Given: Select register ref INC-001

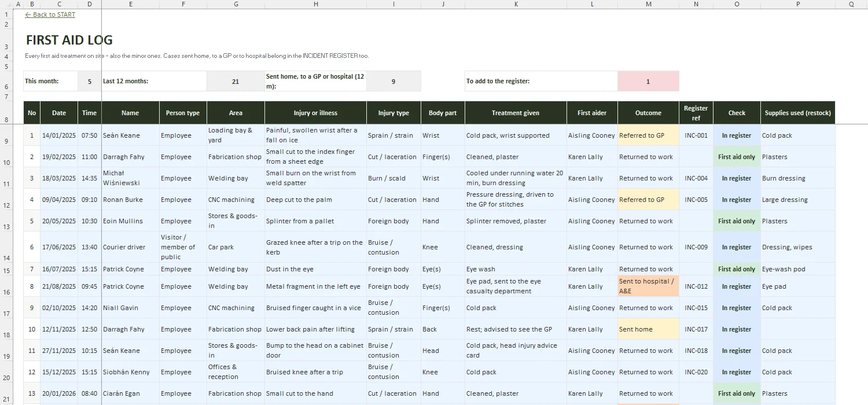Looking at the screenshot, I should point(696,135).
